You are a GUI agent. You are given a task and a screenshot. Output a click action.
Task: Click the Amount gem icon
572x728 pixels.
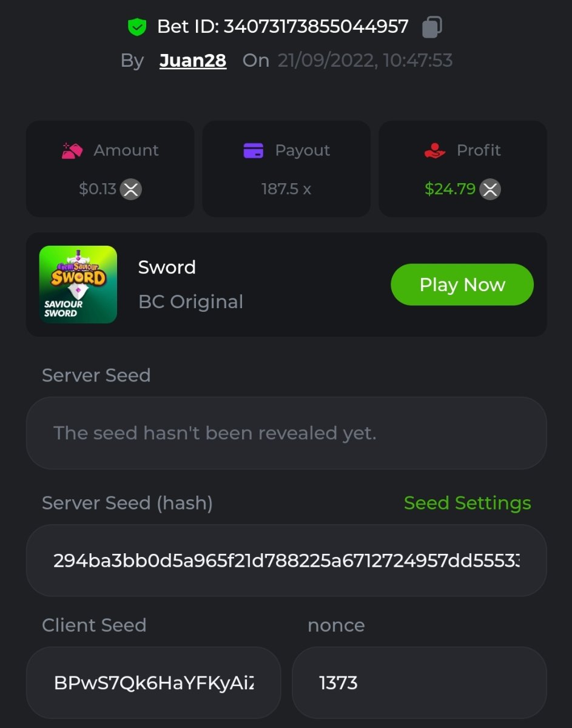pyautogui.click(x=72, y=150)
